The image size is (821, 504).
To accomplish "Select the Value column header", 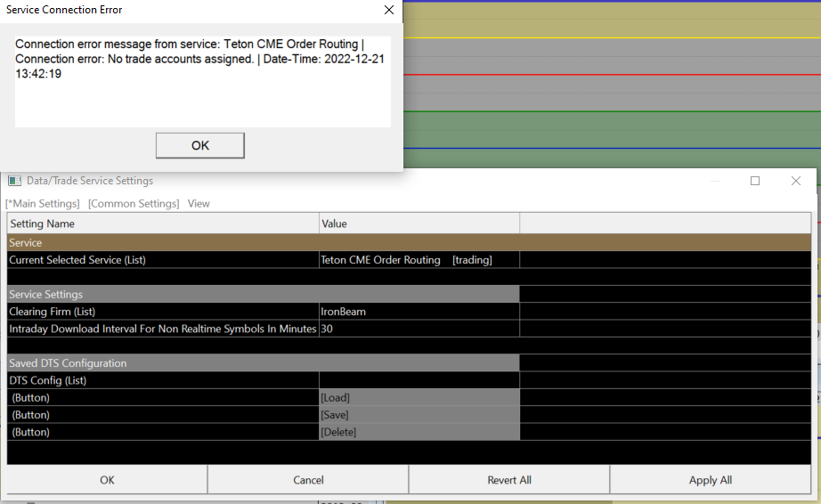I will pos(419,224).
